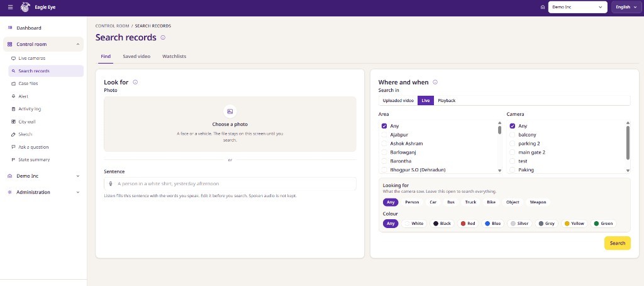Switch to the Watchlists tab
Viewport: 644px width, 286px height.
click(x=174, y=56)
